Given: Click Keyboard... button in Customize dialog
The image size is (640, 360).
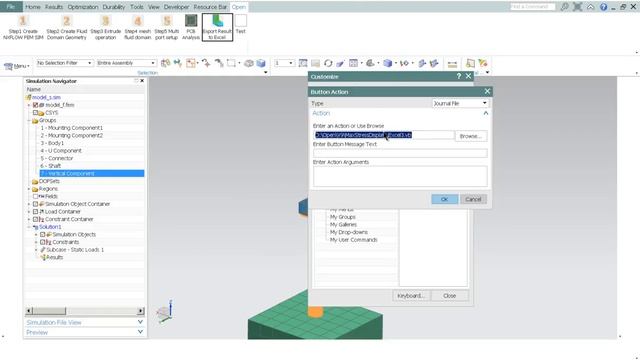Looking at the screenshot, I should [411, 296].
